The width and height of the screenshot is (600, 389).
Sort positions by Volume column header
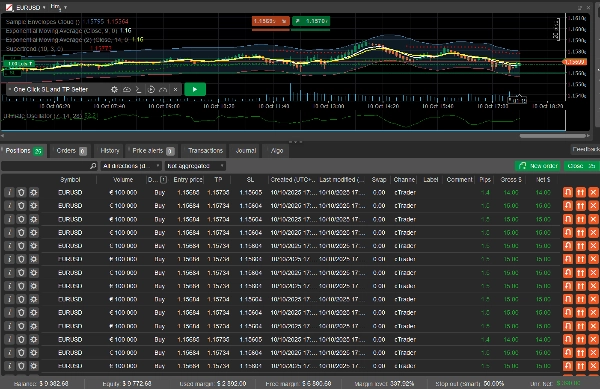(123, 180)
